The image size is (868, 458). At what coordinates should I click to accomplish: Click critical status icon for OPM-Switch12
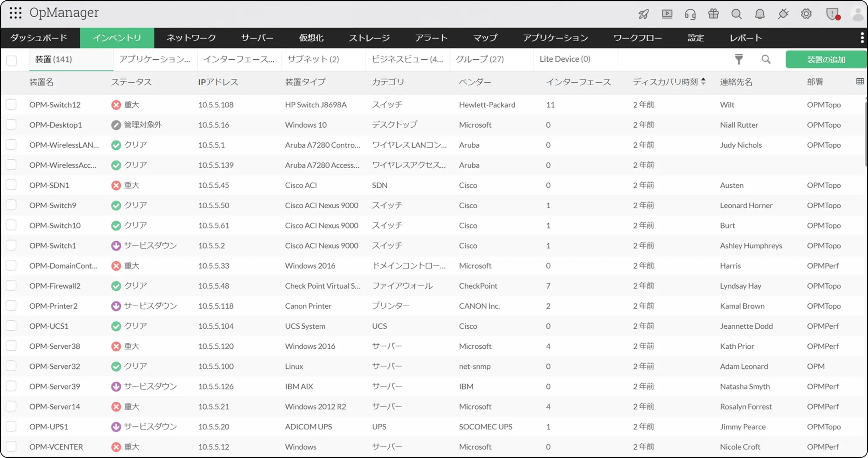116,105
